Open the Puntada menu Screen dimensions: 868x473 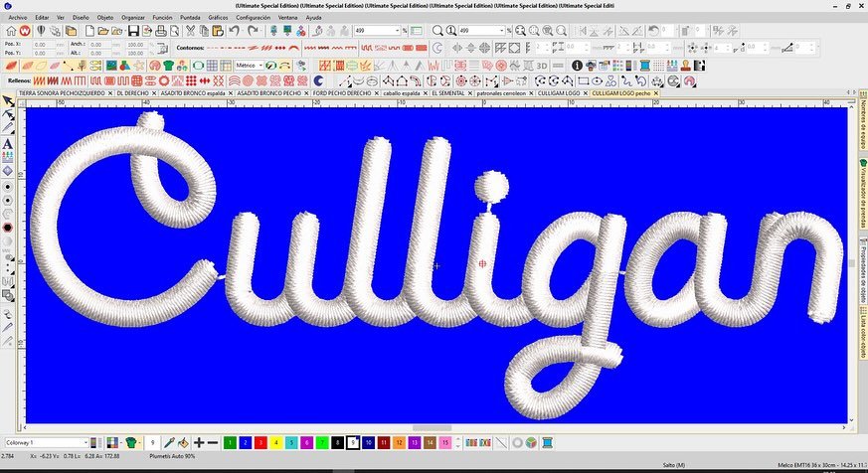tap(190, 18)
